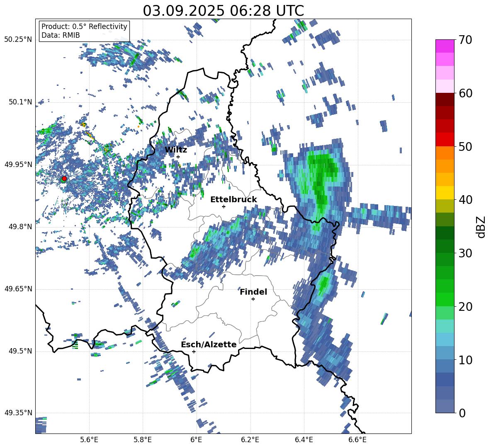The image size is (491, 448).
Task: Click the 49.8°N latitude label
Action: [x=20, y=227]
